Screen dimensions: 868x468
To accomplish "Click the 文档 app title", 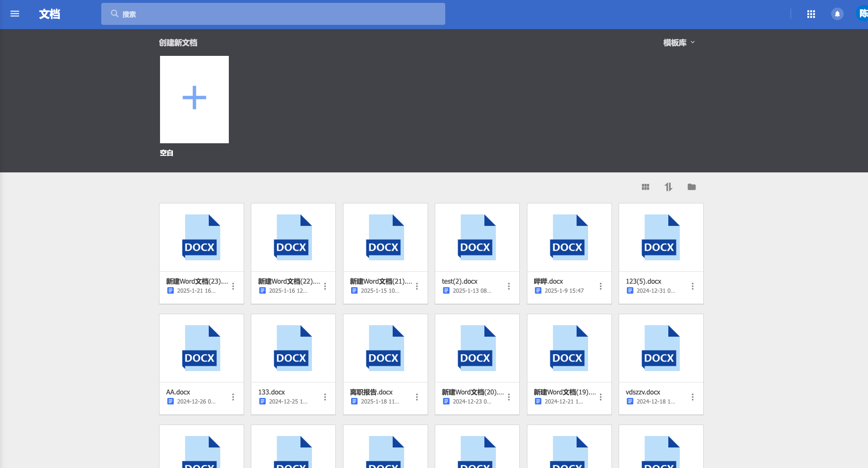I will click(x=50, y=14).
